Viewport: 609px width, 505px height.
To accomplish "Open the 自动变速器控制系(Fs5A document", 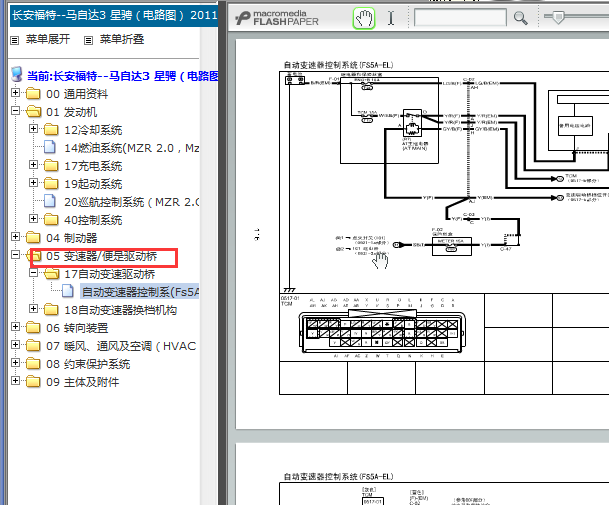I will coord(140,292).
